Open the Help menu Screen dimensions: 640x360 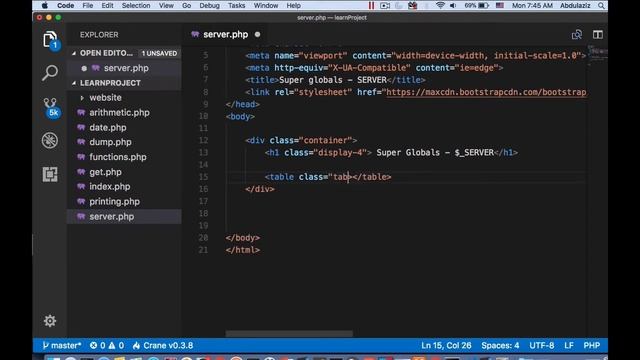point(293,6)
